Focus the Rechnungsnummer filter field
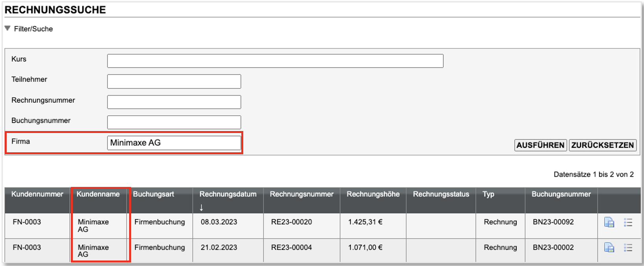Image resolution: width=644 pixels, height=266 pixels. coord(174,102)
